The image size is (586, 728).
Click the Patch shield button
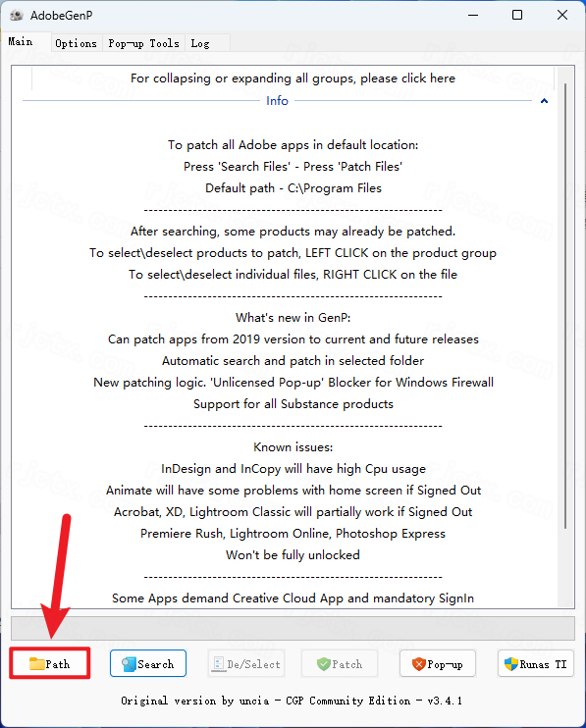pos(340,663)
